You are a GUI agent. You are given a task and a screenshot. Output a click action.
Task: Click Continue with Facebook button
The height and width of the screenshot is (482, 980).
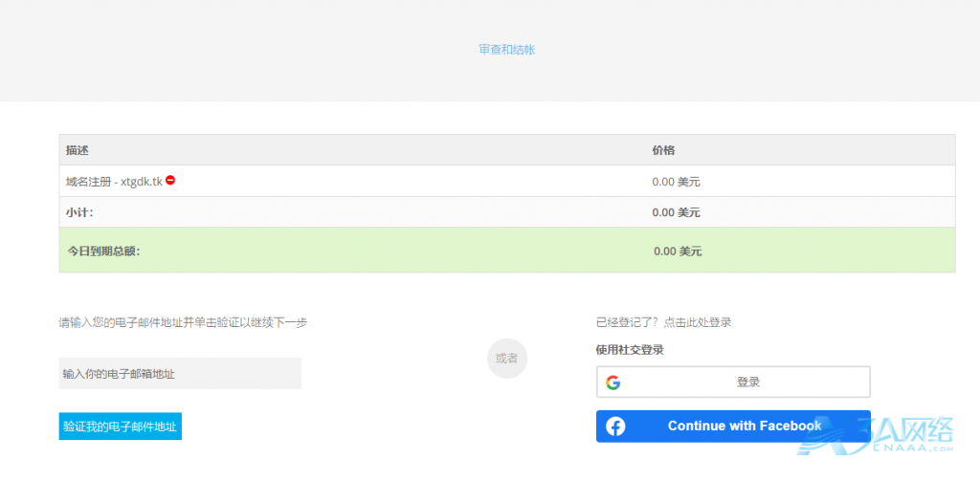tap(733, 427)
